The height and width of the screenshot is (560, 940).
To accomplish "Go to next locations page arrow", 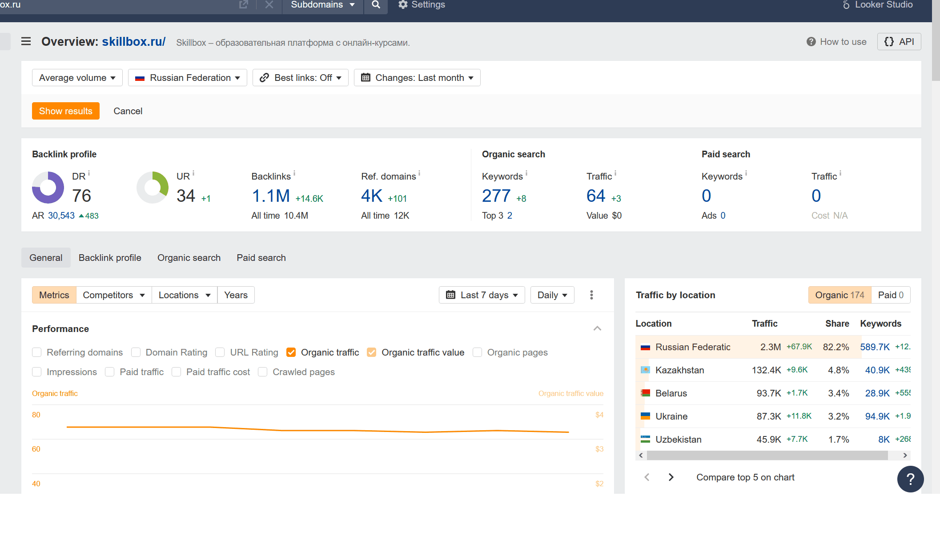I will coord(671,477).
